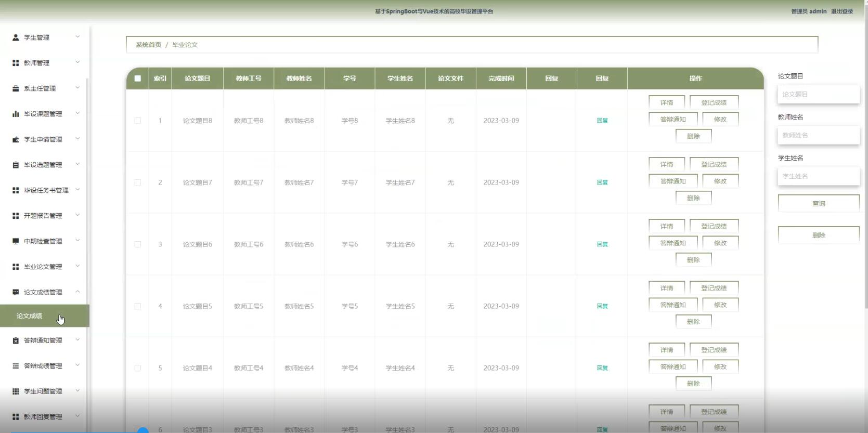Click the 答辩成绩管理 list icon

(x=16, y=366)
